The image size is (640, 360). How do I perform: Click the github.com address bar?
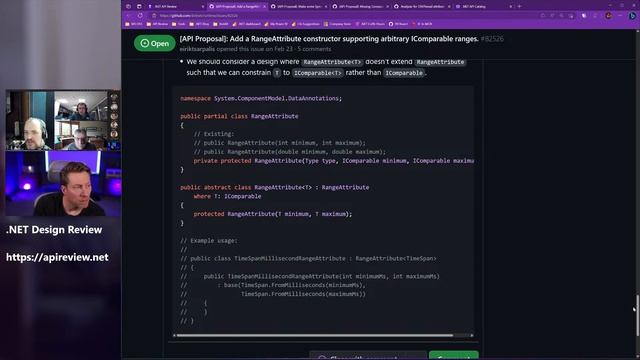[343, 16]
